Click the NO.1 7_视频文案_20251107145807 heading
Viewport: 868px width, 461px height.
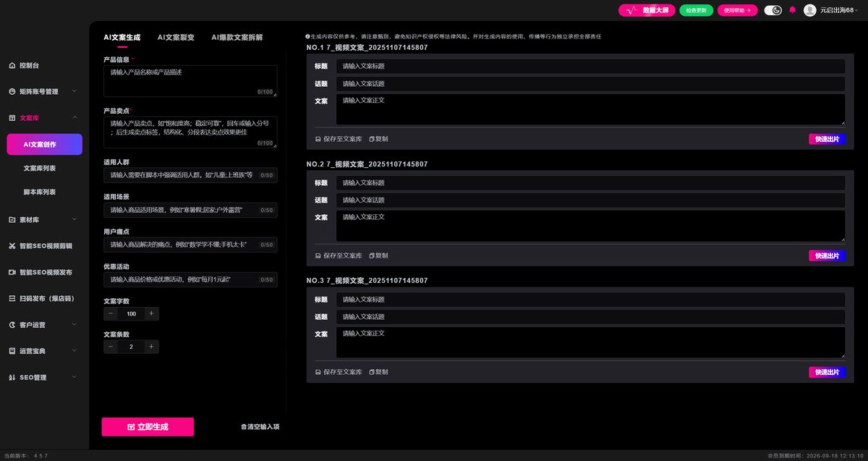pos(367,47)
